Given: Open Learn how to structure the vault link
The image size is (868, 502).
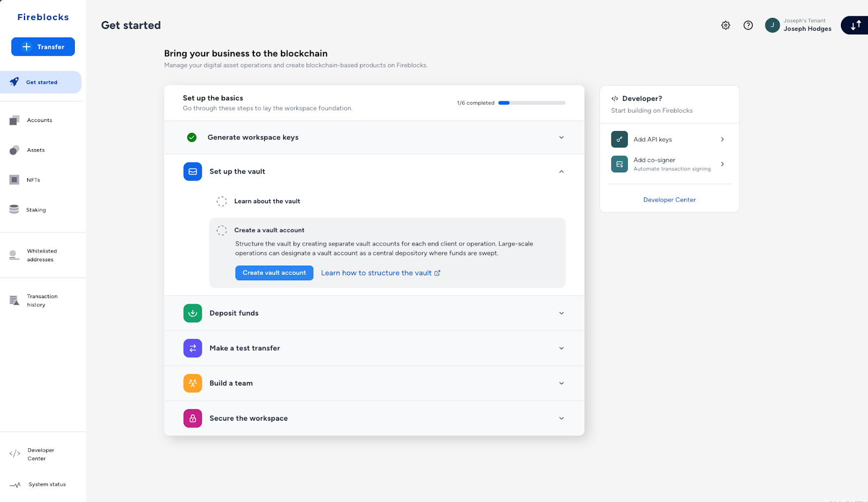Looking at the screenshot, I should pyautogui.click(x=381, y=273).
